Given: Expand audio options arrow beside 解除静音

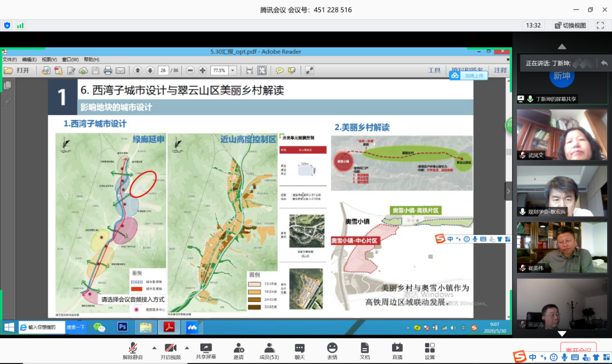Looking at the screenshot, I should click(x=154, y=348).
